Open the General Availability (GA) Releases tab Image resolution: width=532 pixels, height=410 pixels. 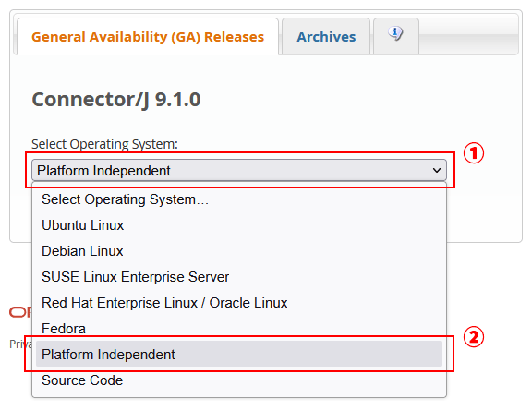pos(148,37)
